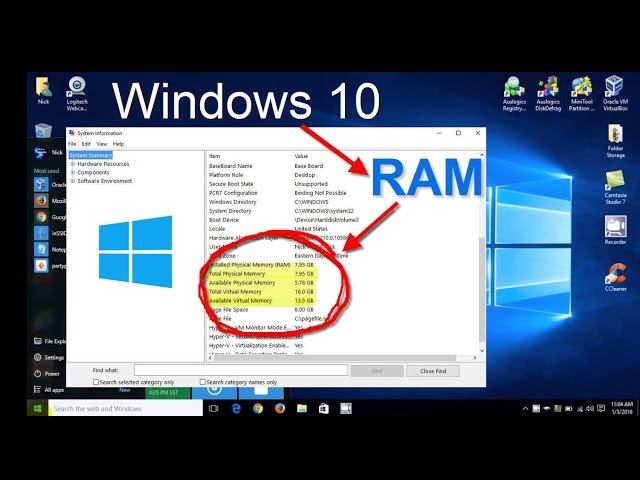Viewport: 640px width, 480px height.
Task: Launch Auslogics DiskDefrag desktop shortcut
Action: coord(548,94)
